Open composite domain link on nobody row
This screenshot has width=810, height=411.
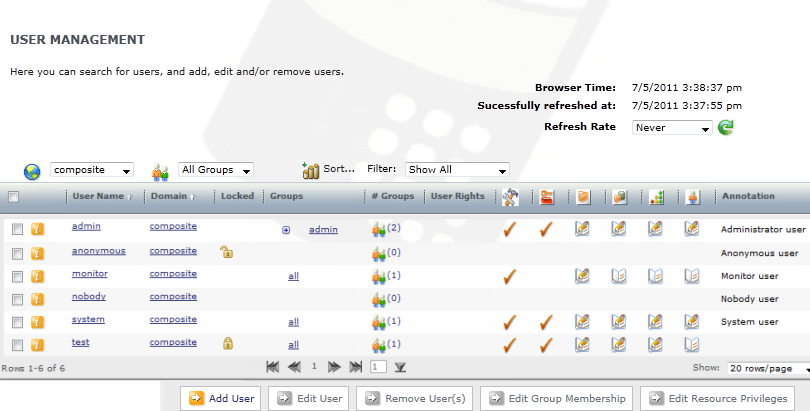point(173,296)
